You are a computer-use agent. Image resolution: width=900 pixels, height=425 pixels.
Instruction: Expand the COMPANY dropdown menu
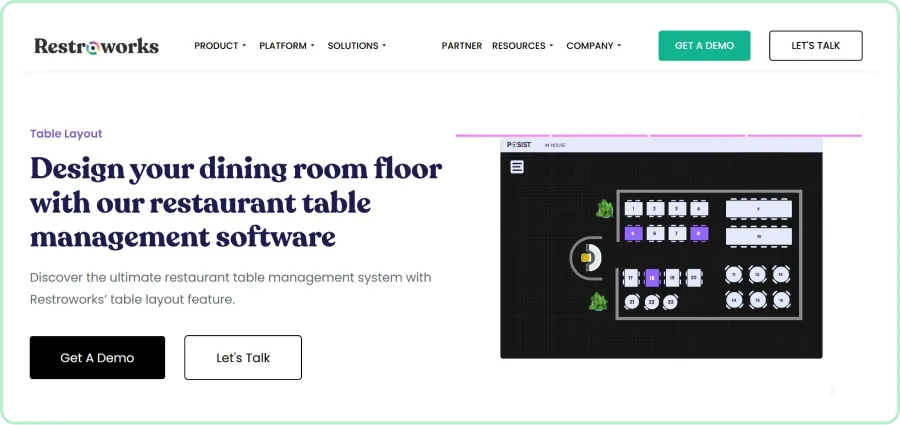593,46
